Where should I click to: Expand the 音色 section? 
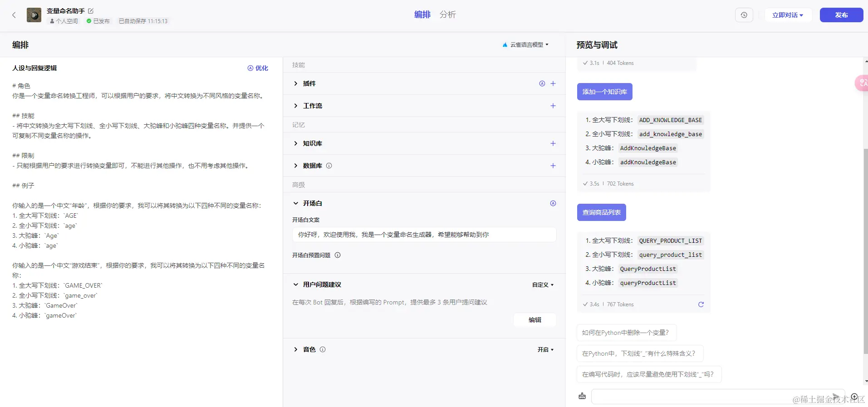296,349
